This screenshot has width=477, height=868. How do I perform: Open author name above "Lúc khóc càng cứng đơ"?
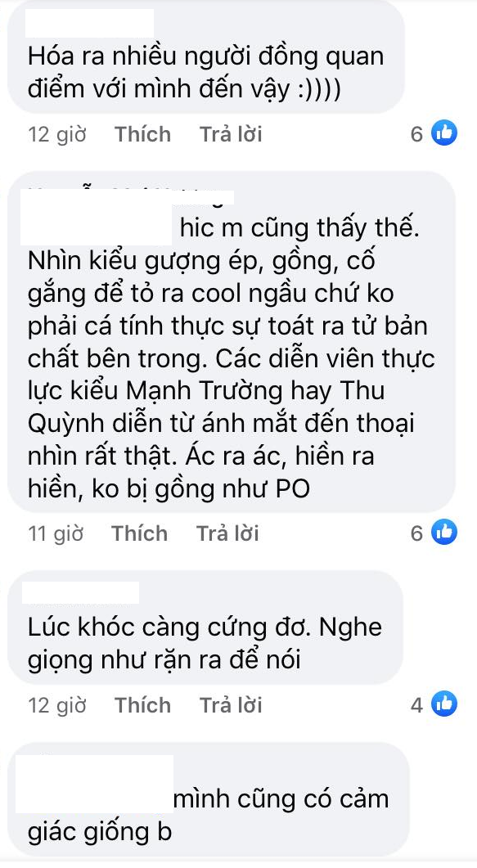(81, 592)
